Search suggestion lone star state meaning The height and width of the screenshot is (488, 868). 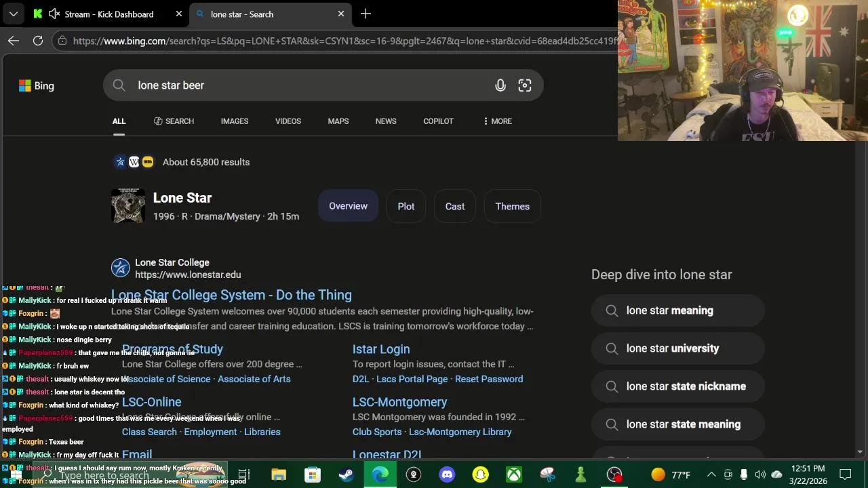pos(678,424)
